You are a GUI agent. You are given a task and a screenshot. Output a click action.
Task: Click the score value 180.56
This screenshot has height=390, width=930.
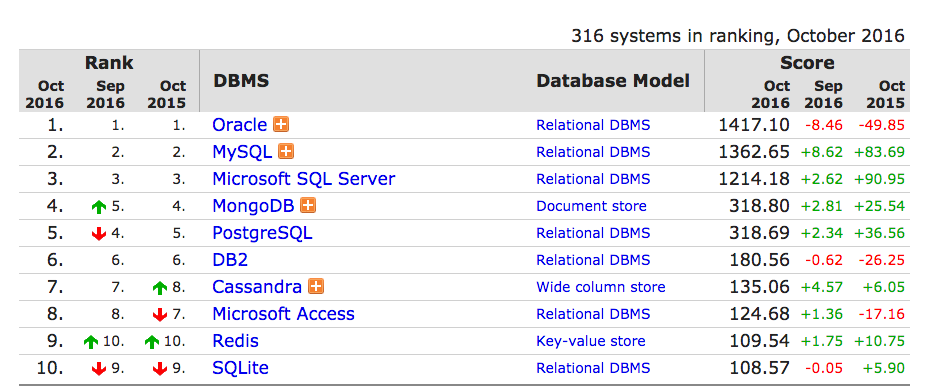tap(759, 260)
